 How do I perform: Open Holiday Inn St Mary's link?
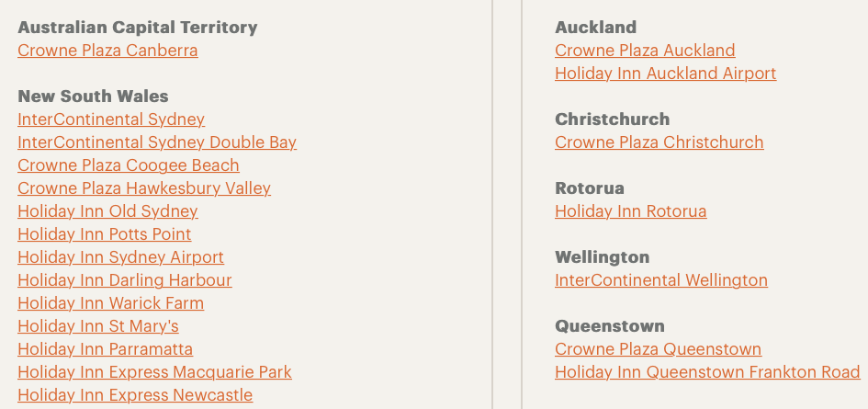coord(98,326)
